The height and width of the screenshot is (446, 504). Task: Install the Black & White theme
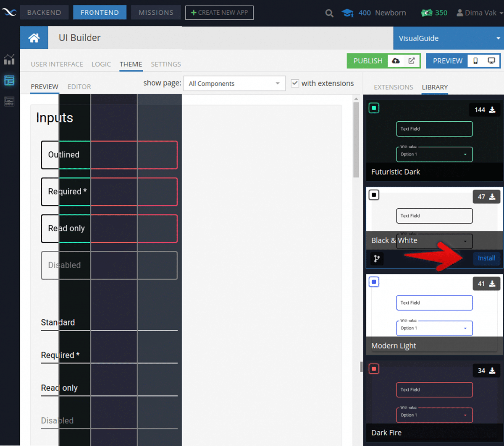pyautogui.click(x=486, y=258)
